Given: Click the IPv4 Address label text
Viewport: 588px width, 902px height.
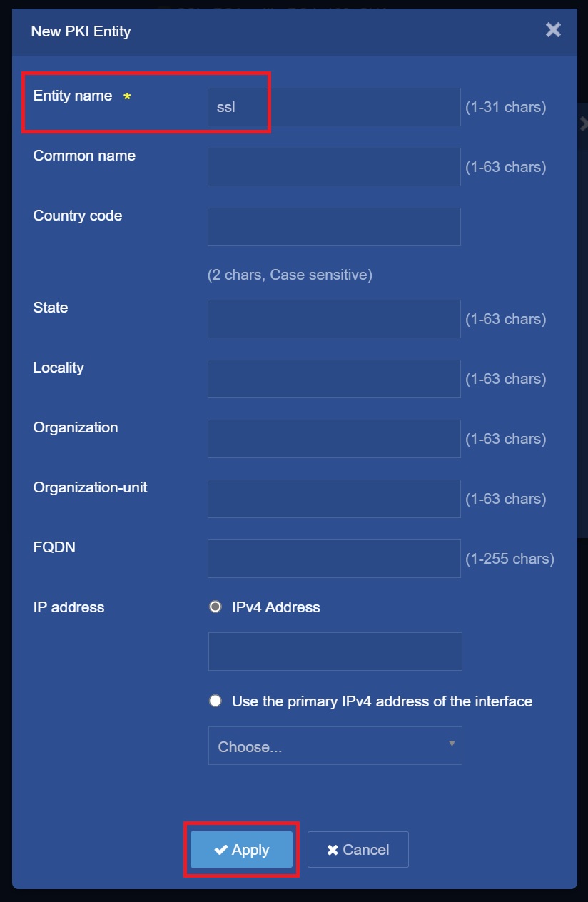Looking at the screenshot, I should coord(276,607).
